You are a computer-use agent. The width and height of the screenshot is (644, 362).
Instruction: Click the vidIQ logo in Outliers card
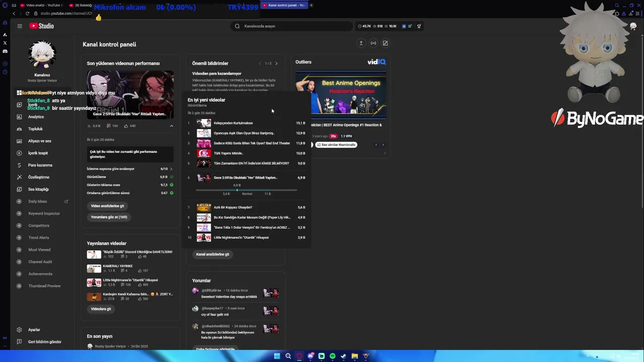tap(376, 62)
